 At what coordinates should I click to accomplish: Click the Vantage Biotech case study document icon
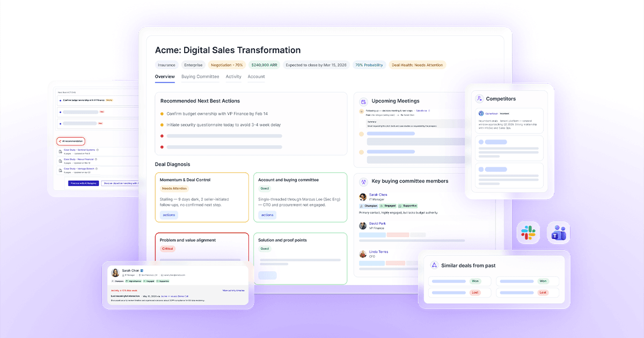61,170
